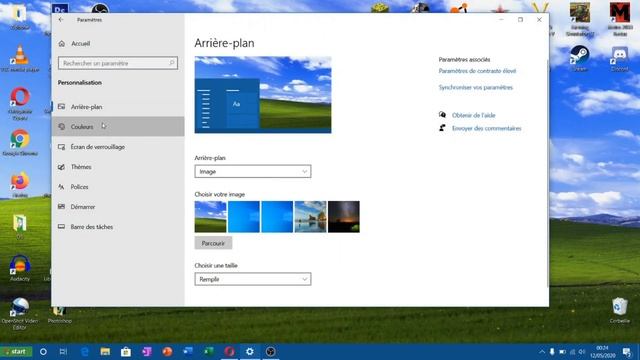Select the Opera browser desktop icon
The width and height of the screenshot is (640, 360).
pos(20,103)
